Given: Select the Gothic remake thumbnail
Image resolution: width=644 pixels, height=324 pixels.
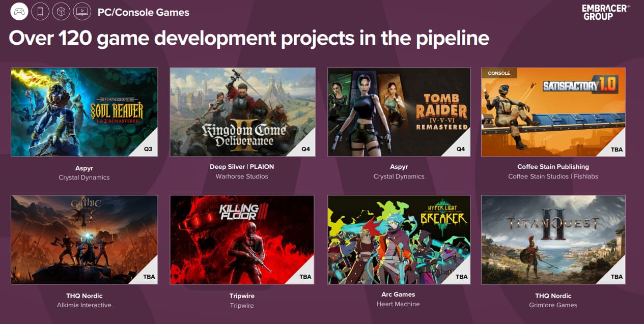Looking at the screenshot, I should (84, 240).
